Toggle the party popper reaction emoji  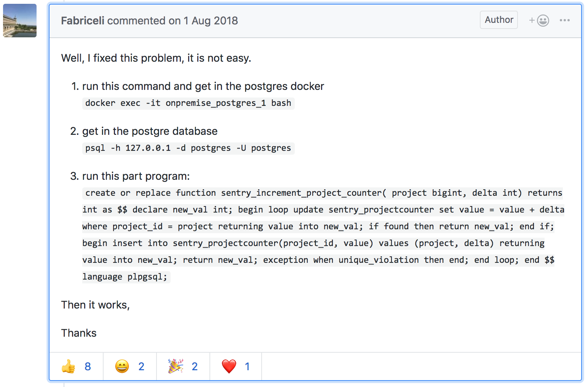point(176,366)
